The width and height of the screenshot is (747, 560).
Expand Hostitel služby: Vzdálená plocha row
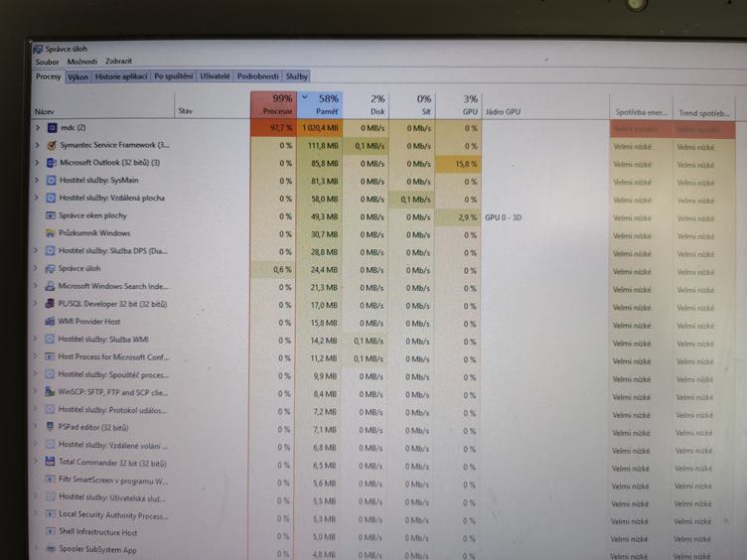(36, 199)
